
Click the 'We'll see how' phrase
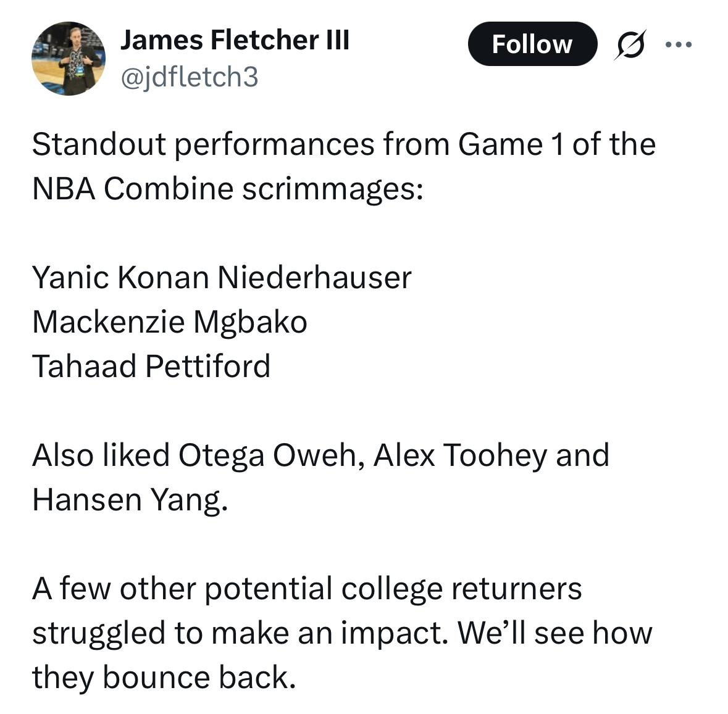point(555,633)
